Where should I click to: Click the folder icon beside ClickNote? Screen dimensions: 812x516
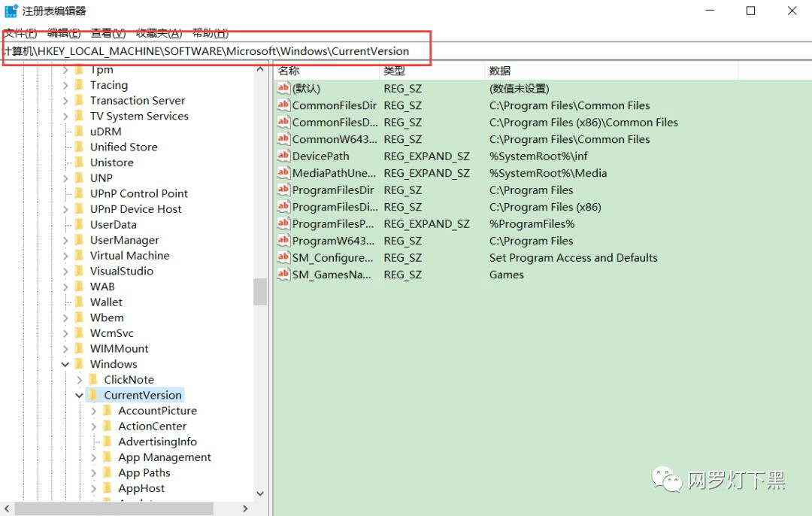[x=93, y=380]
